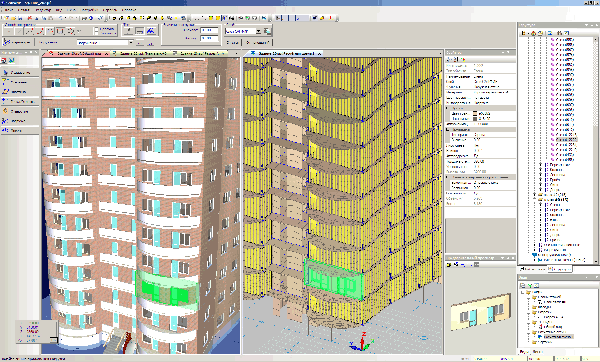Click the green highlighted balcony in the brick building view
Screen dimensions: 600x362
167,290
